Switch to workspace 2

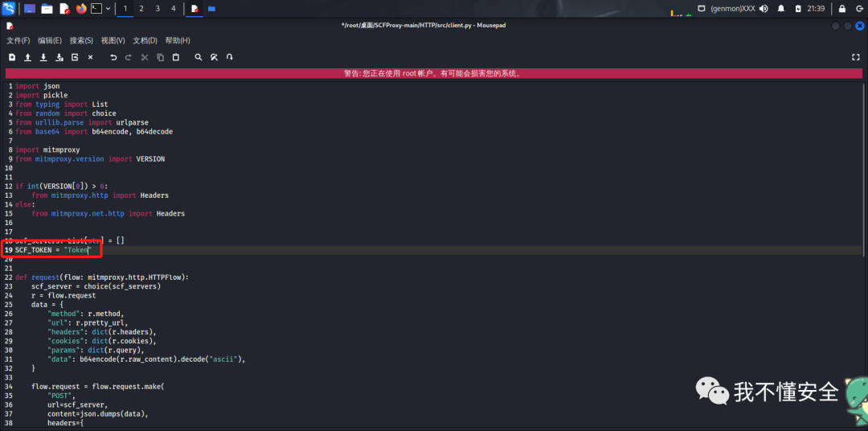(141, 9)
